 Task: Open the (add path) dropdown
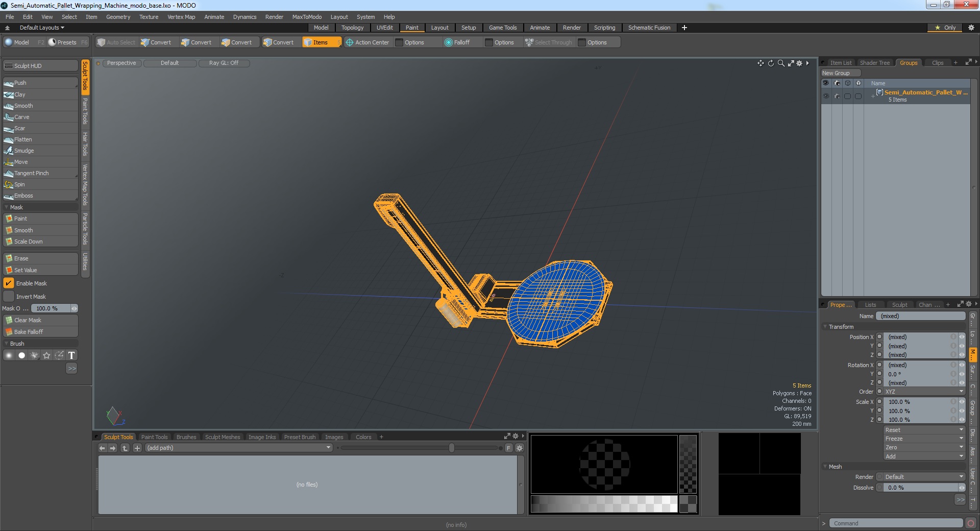pyautogui.click(x=239, y=448)
